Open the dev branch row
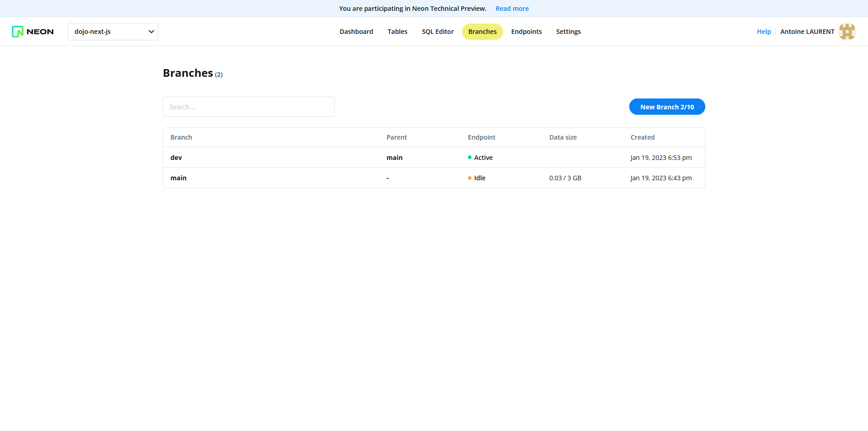 [x=434, y=157]
